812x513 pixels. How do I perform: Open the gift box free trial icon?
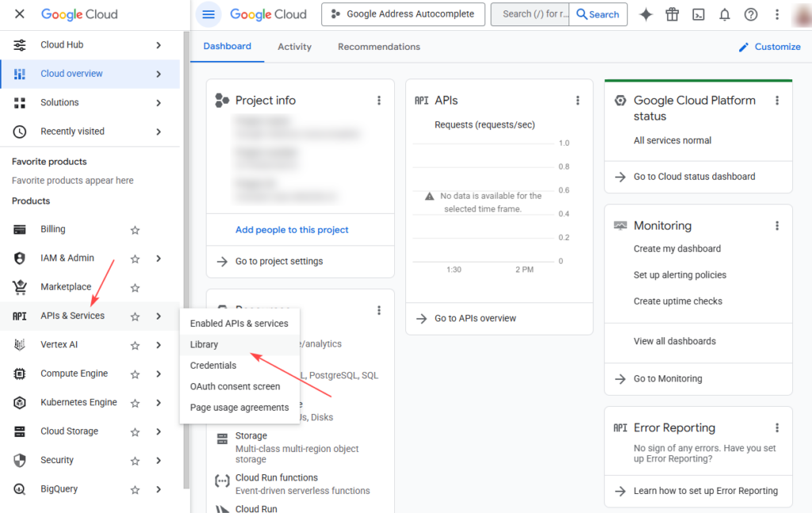(672, 14)
